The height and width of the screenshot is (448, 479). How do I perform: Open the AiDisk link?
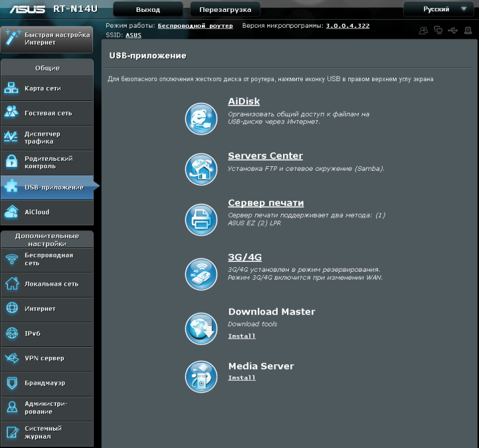(243, 101)
